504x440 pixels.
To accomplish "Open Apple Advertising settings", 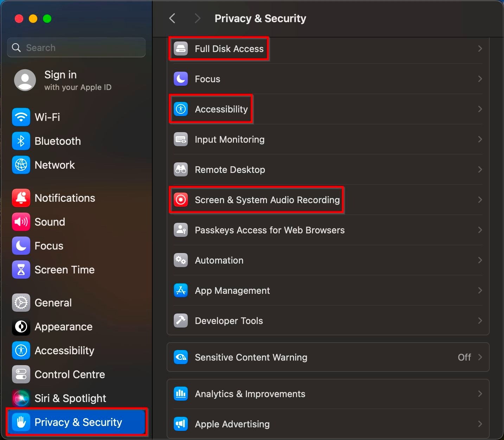I will [232, 424].
